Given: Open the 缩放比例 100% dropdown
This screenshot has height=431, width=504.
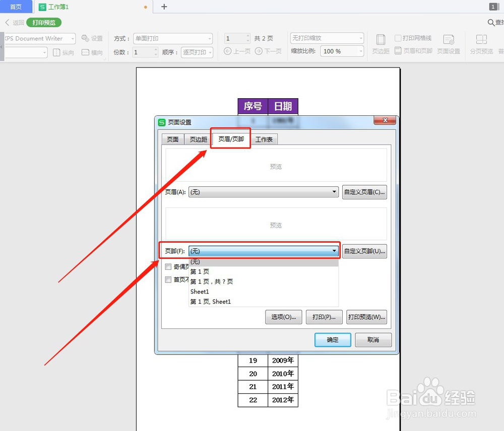Looking at the screenshot, I should (342, 51).
